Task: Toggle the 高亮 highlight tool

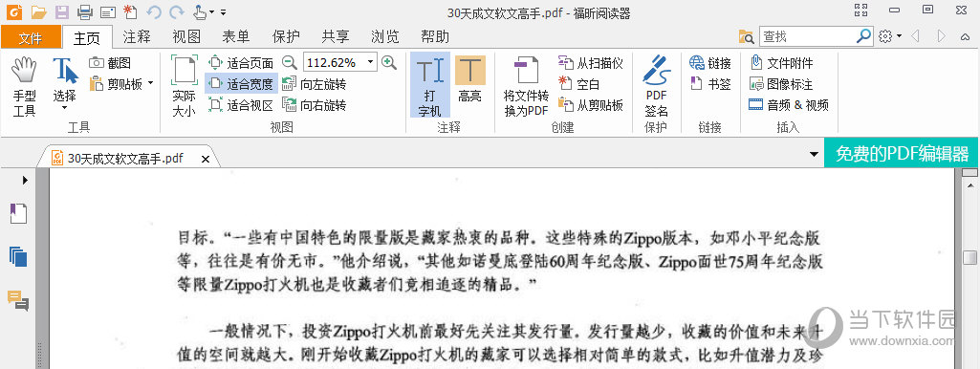Action: (x=470, y=78)
